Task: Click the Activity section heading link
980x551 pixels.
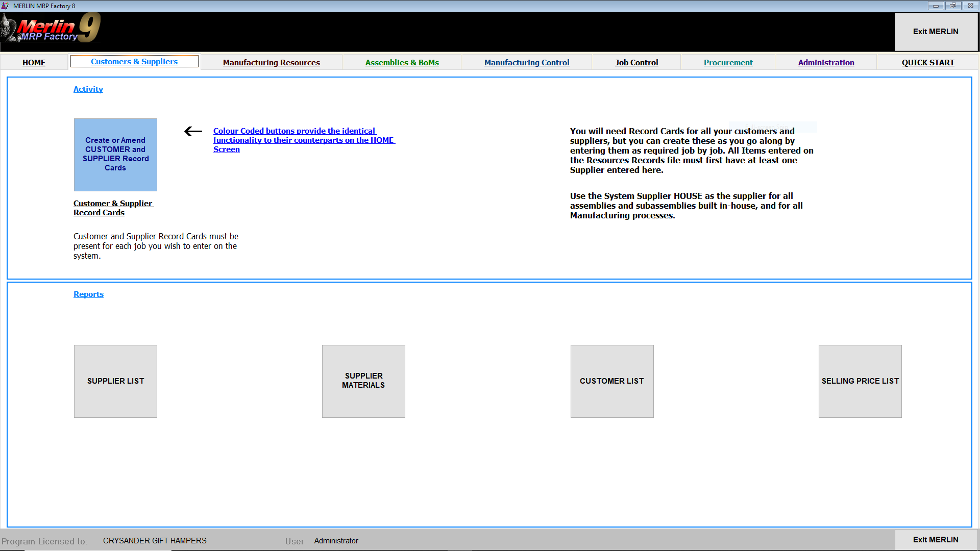Action: coord(88,89)
